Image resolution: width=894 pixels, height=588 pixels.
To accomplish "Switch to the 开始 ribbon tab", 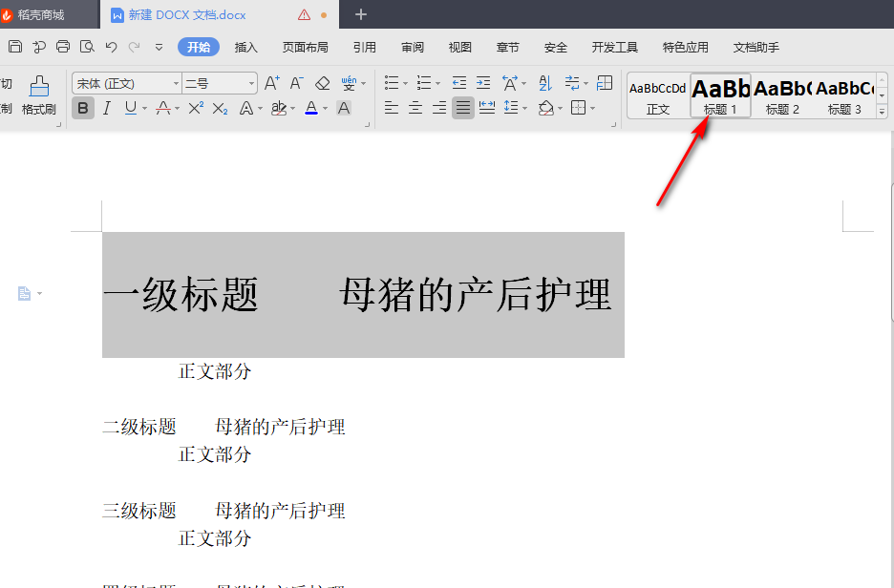I will coord(199,48).
